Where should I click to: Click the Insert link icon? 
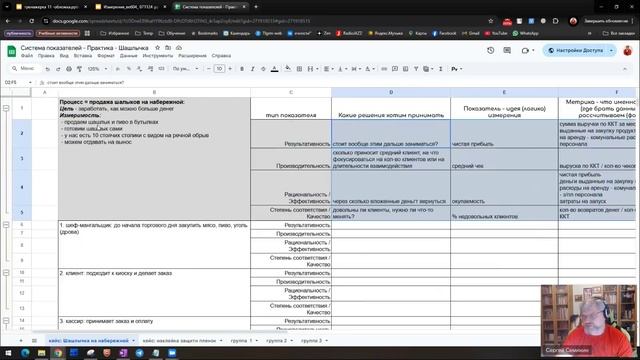(x=384, y=69)
